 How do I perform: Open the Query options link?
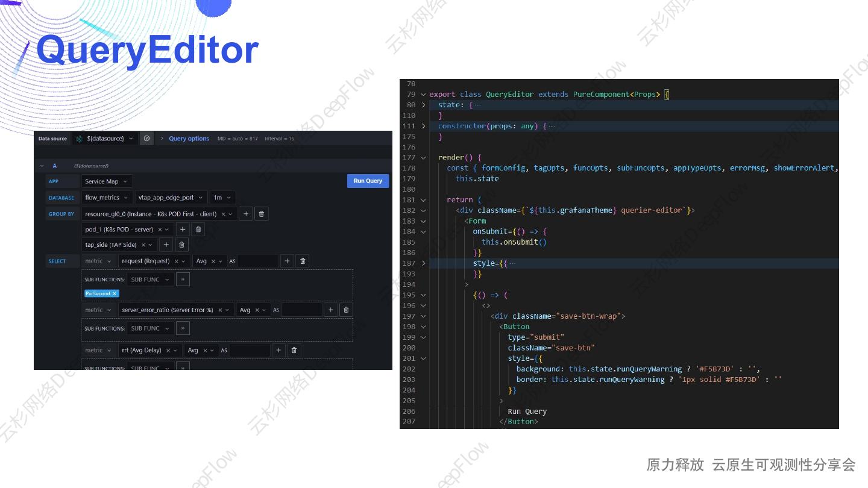[x=188, y=139]
